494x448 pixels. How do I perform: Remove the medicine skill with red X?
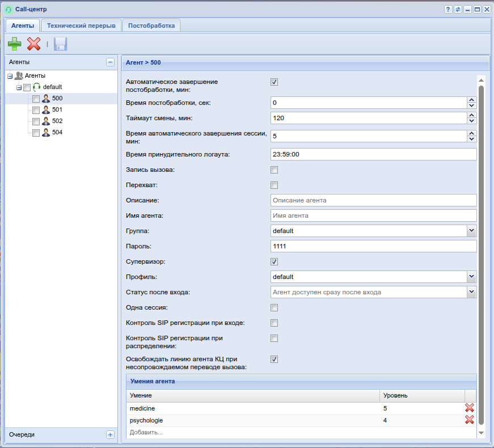coord(470,408)
